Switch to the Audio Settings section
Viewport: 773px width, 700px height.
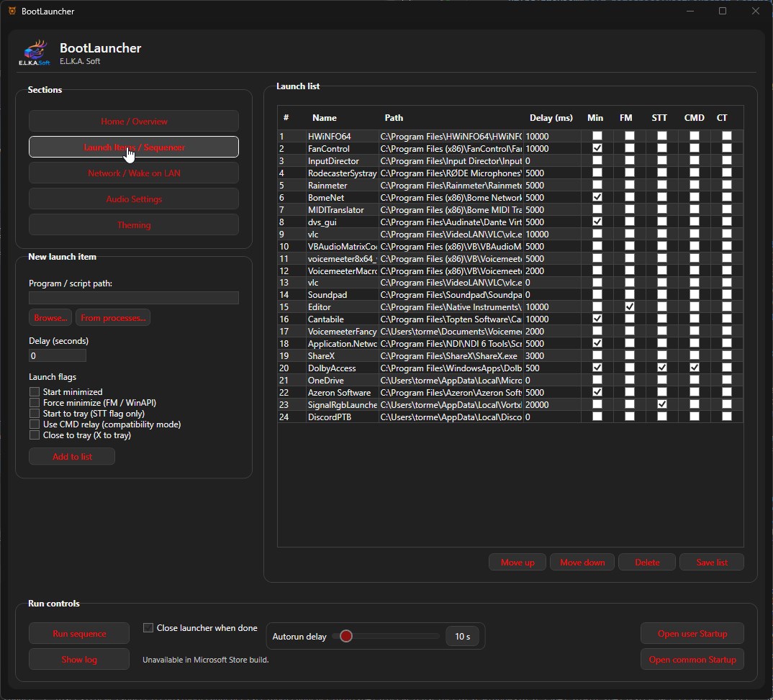(134, 199)
